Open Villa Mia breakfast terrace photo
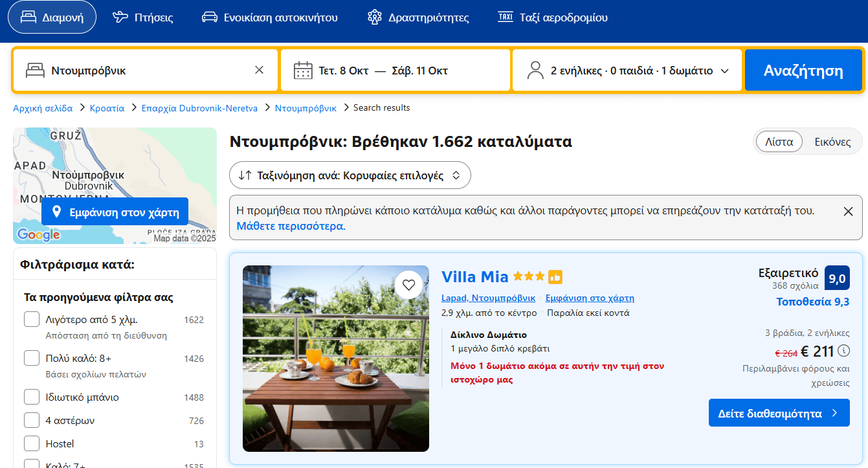The image size is (868, 468). (x=336, y=359)
